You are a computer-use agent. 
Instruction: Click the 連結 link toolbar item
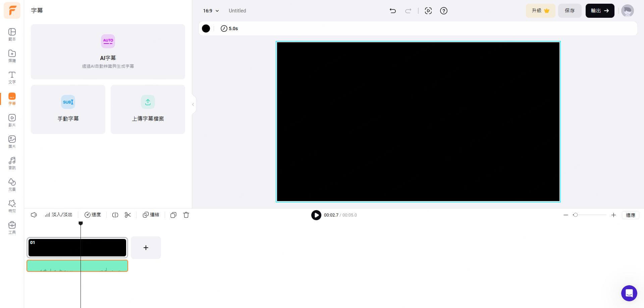(151, 215)
